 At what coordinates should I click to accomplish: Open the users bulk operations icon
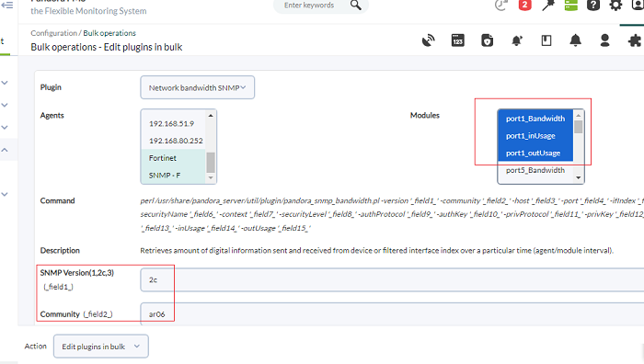(x=604, y=40)
